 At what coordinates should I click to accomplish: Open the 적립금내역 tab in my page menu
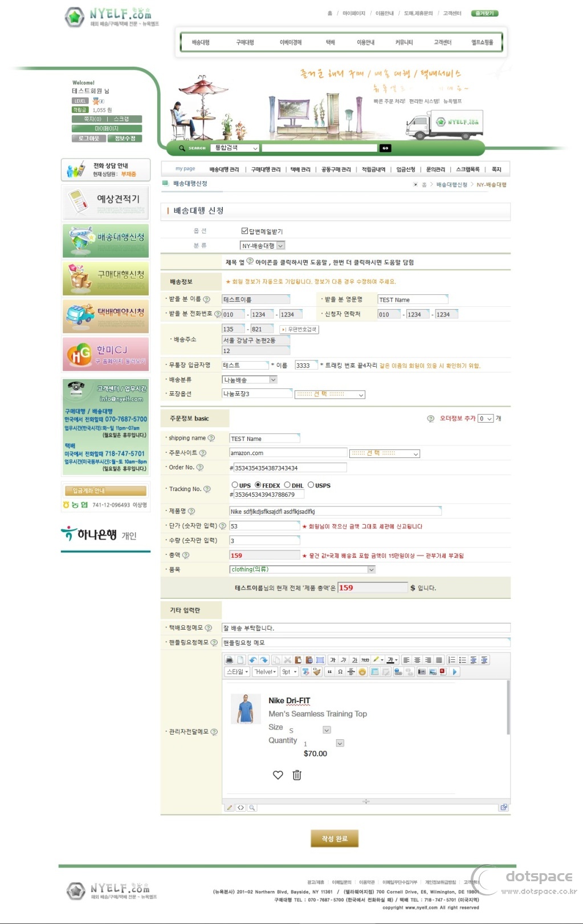[373, 169]
